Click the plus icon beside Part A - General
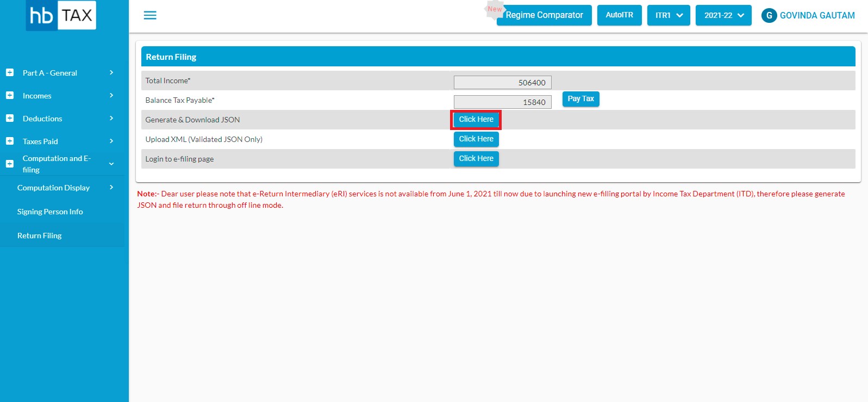The width and height of the screenshot is (868, 402). [10, 72]
